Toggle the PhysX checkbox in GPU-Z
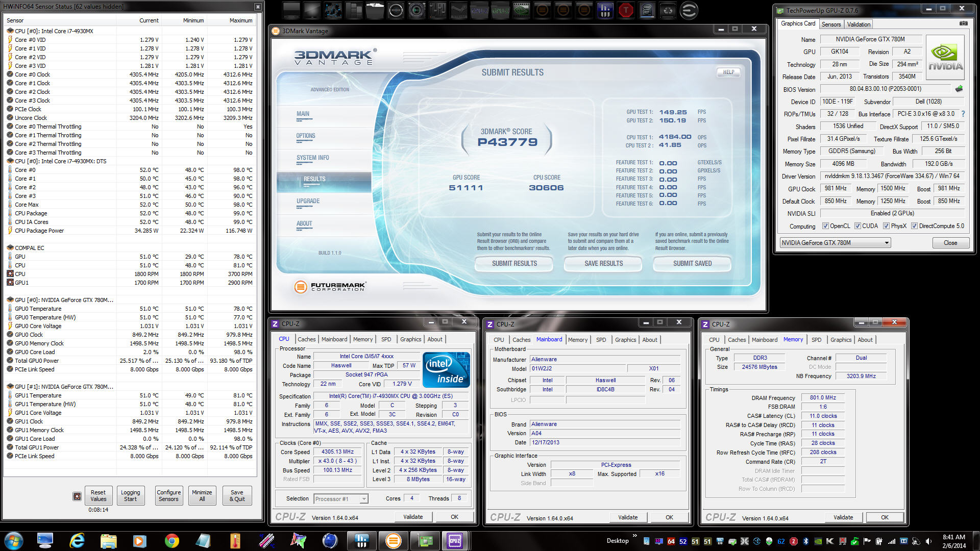This screenshot has width=980, height=551. pos(886,226)
